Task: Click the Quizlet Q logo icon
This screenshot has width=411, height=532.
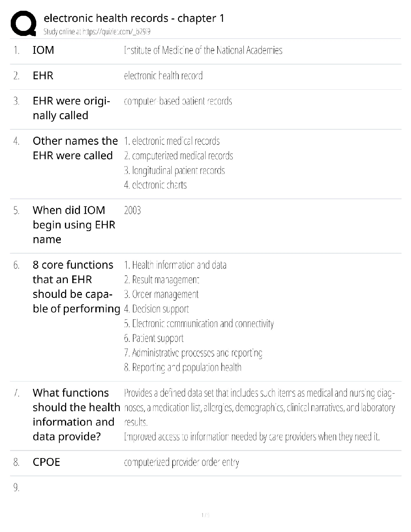Action: (x=24, y=24)
